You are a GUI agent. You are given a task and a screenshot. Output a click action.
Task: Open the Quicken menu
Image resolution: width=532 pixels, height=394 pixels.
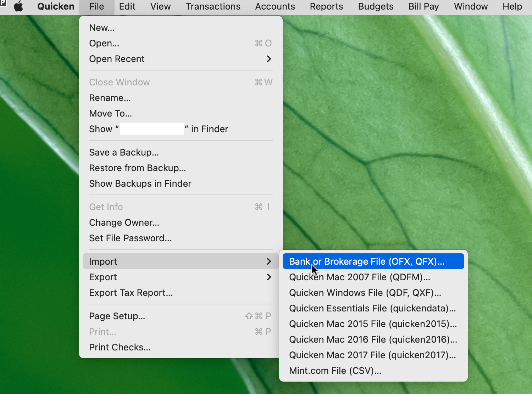point(55,6)
